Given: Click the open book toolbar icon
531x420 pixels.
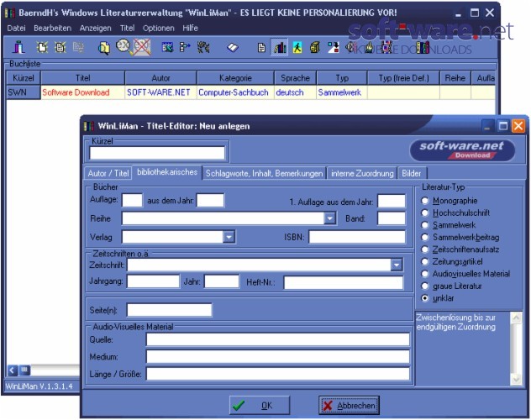Looking at the screenshot, I should (233, 47).
